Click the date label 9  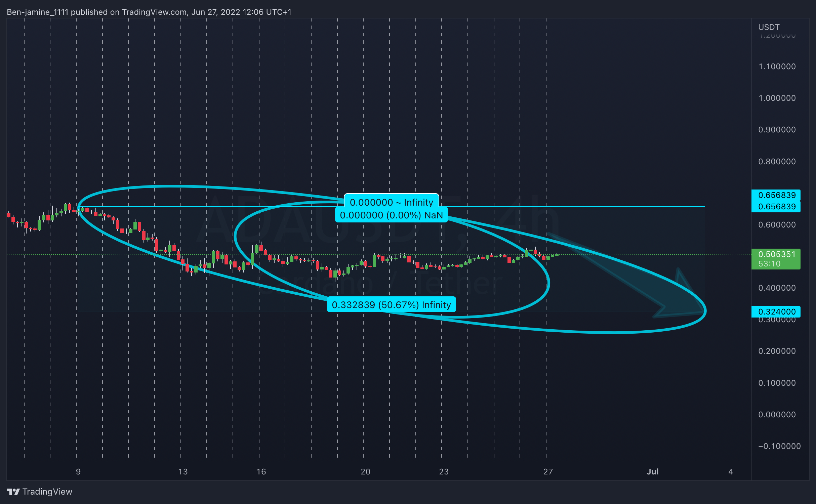point(78,472)
